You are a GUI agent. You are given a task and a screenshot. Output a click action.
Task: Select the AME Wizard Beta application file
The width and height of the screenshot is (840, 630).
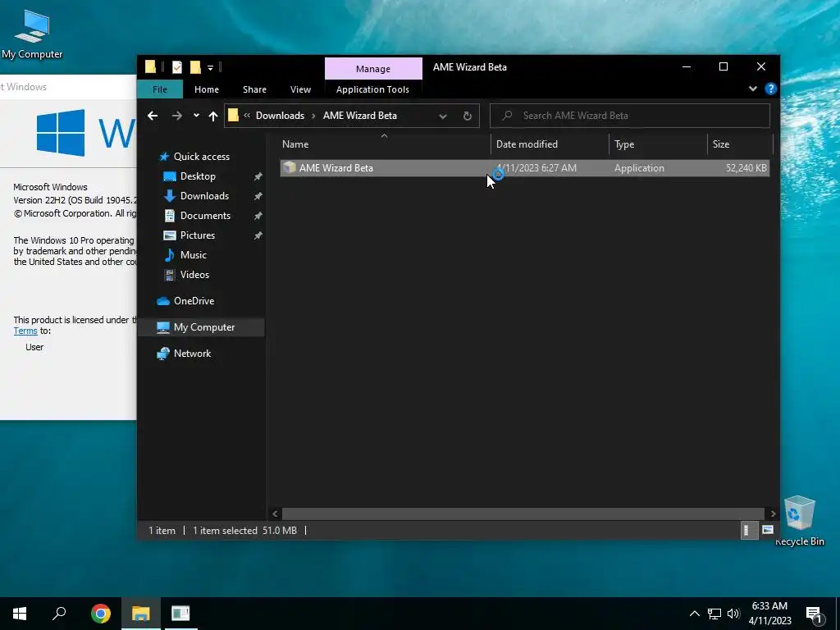pyautogui.click(x=524, y=168)
